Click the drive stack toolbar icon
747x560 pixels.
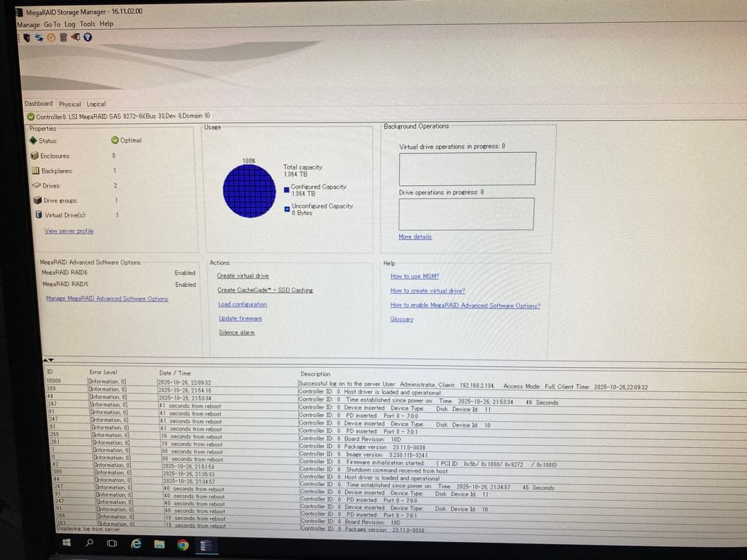click(63, 37)
